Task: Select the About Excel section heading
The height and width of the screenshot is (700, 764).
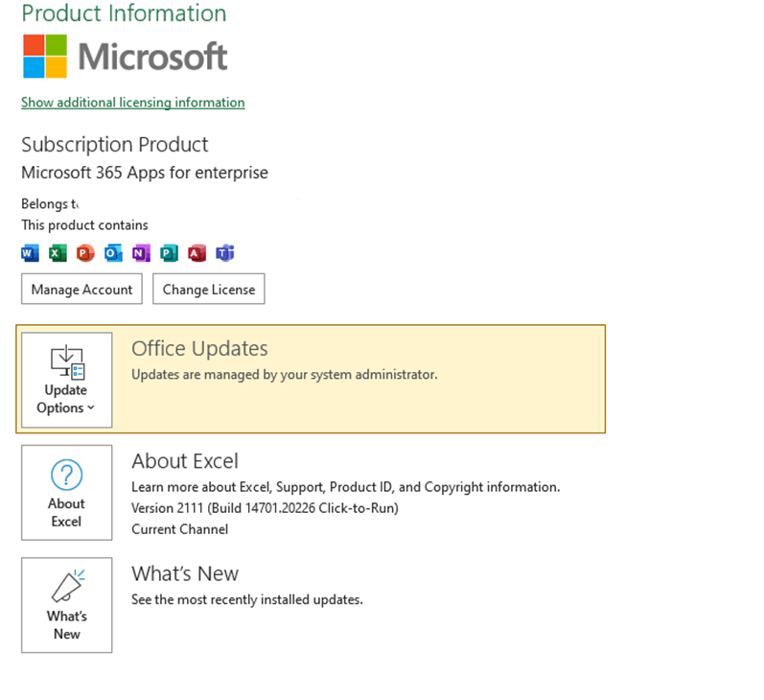Action: [x=185, y=461]
